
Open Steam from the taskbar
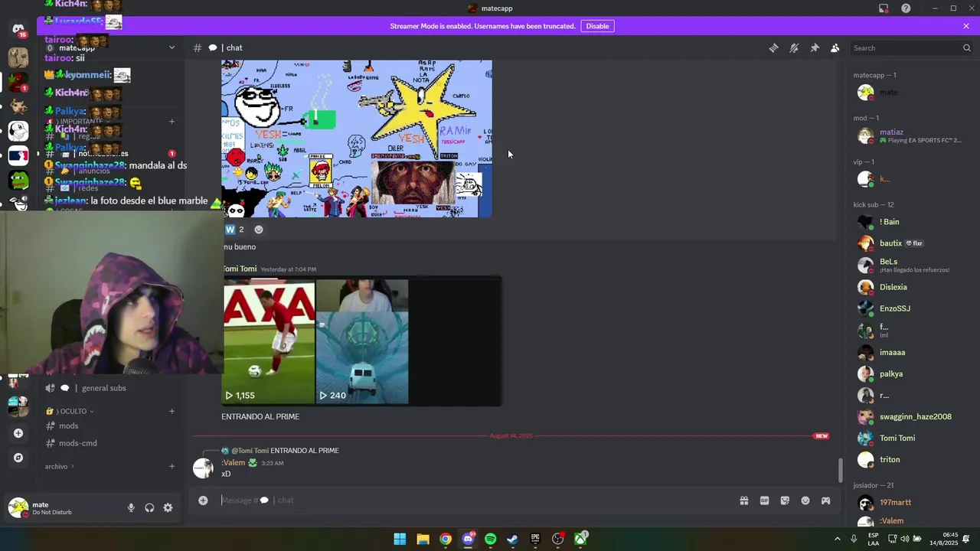[513, 539]
